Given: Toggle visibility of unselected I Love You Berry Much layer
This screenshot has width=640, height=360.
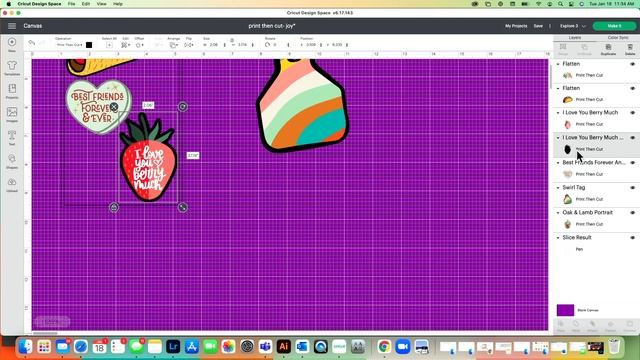Looking at the screenshot, I should pyautogui.click(x=633, y=113).
